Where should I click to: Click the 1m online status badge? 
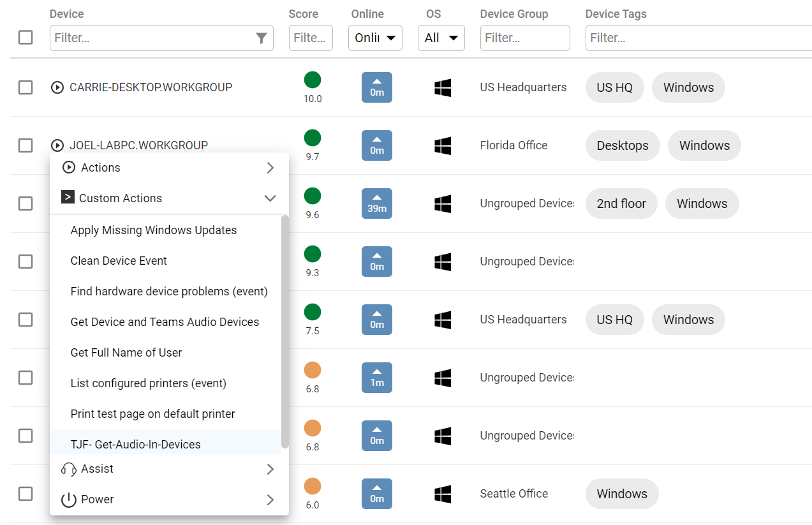click(x=377, y=378)
